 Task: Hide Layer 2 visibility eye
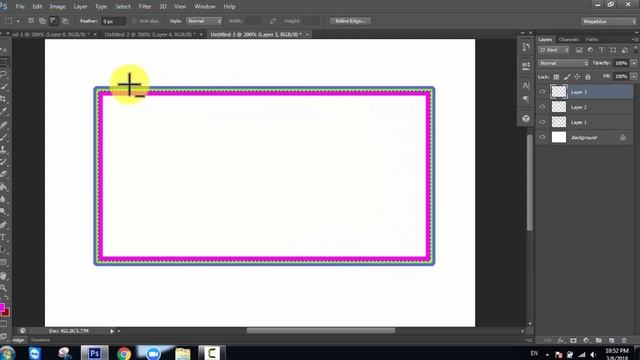[542, 107]
